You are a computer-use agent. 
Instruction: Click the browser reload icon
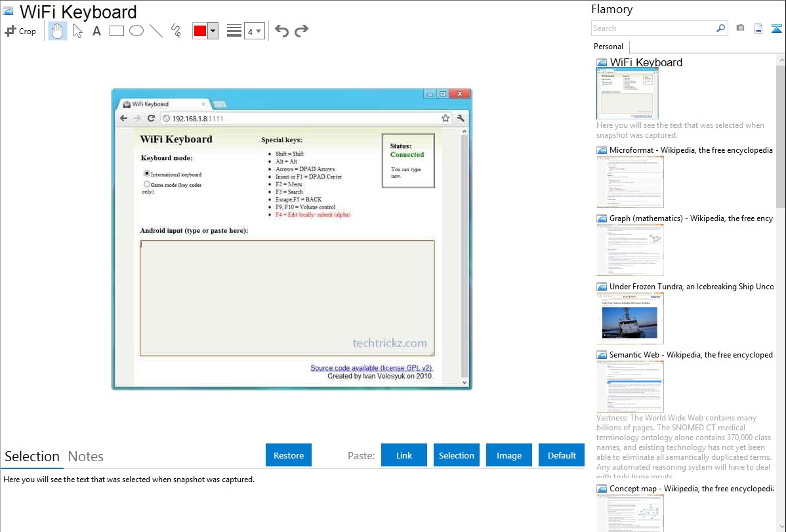tap(151, 118)
